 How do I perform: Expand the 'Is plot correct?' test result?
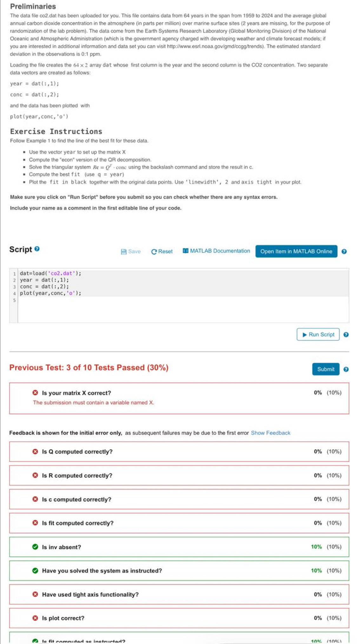click(63, 618)
